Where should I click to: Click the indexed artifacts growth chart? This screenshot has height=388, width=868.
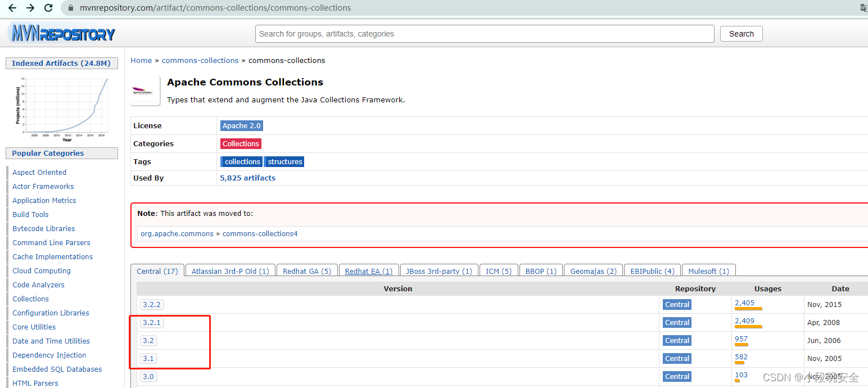pyautogui.click(x=62, y=108)
